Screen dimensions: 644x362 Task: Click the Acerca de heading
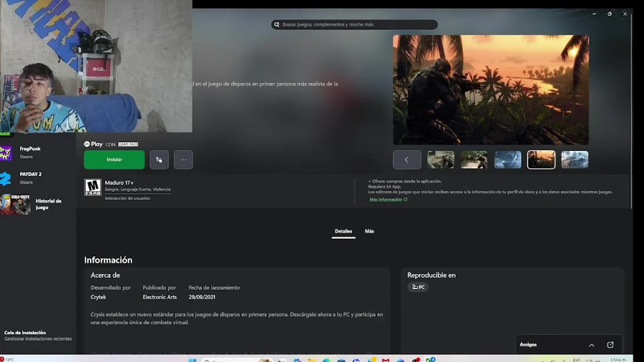click(105, 275)
